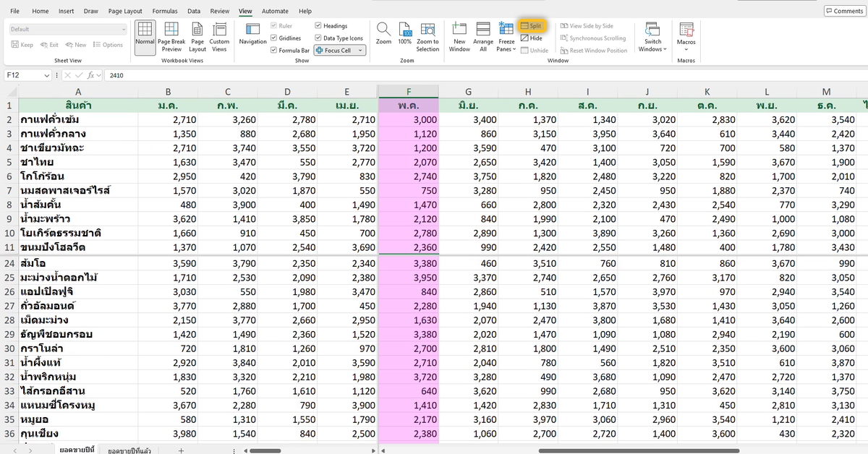Screen dimensions: 868x454
Task: Open the Review tab
Action: (x=220, y=11)
